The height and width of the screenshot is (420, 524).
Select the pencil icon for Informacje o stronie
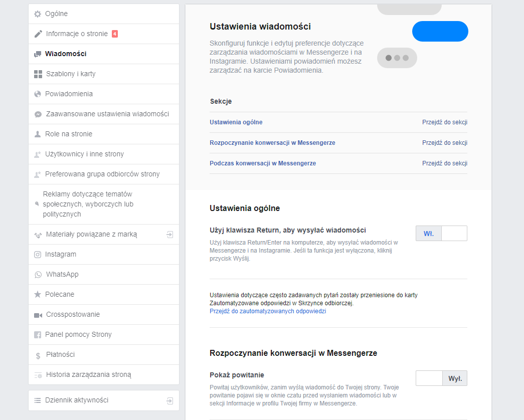[x=38, y=34]
